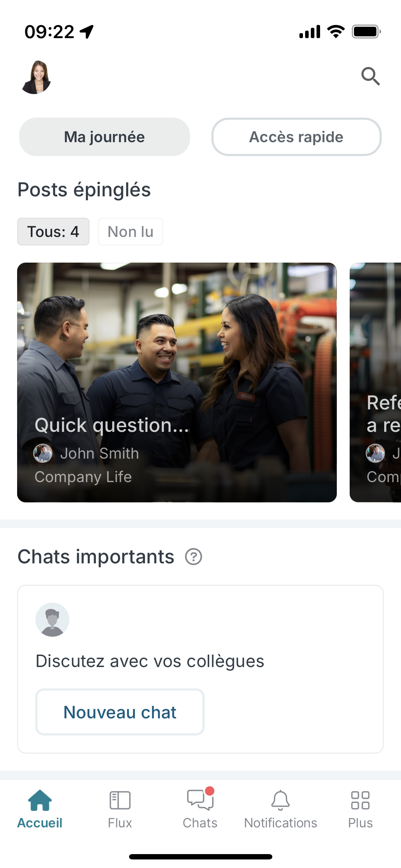This screenshot has width=401, height=868.
Task: Select the Tous: 4 filter
Action: (53, 232)
